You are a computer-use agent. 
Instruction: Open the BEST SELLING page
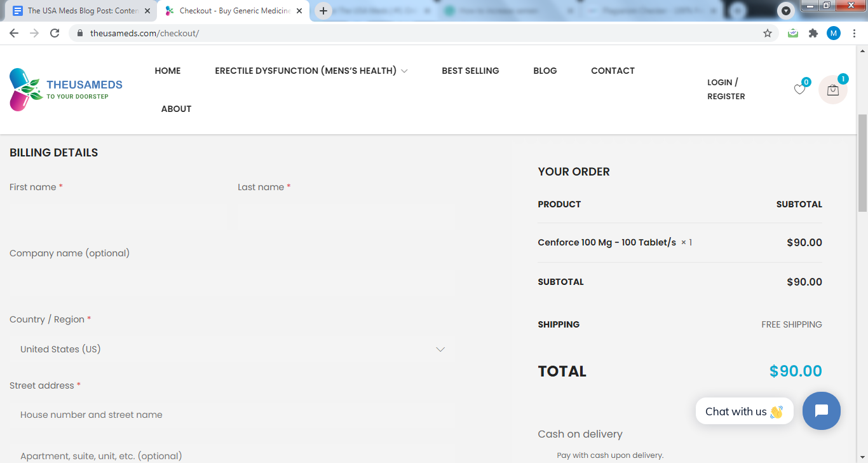[470, 71]
